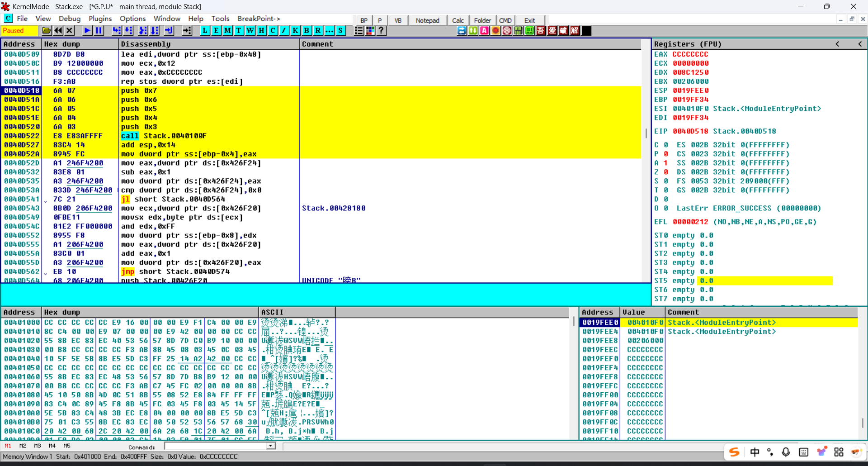868x466 pixels.
Task: Click the Notepad button
Action: (x=427, y=20)
